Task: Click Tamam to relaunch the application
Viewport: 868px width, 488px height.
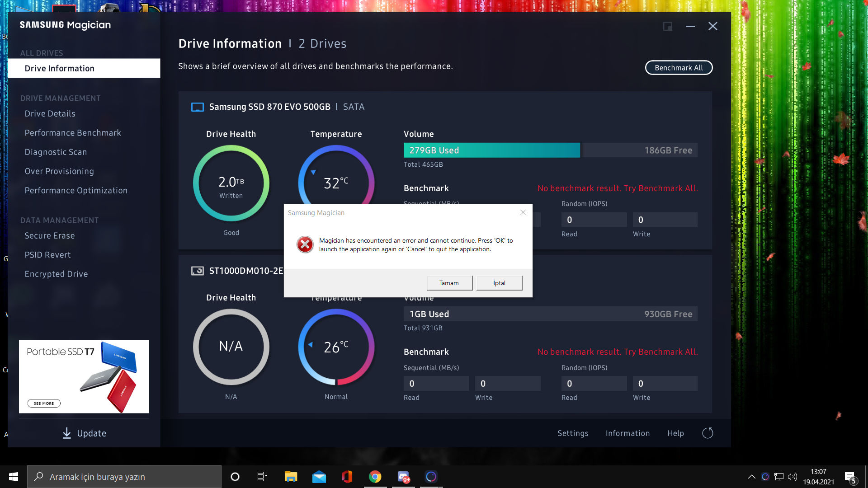Action: point(449,283)
